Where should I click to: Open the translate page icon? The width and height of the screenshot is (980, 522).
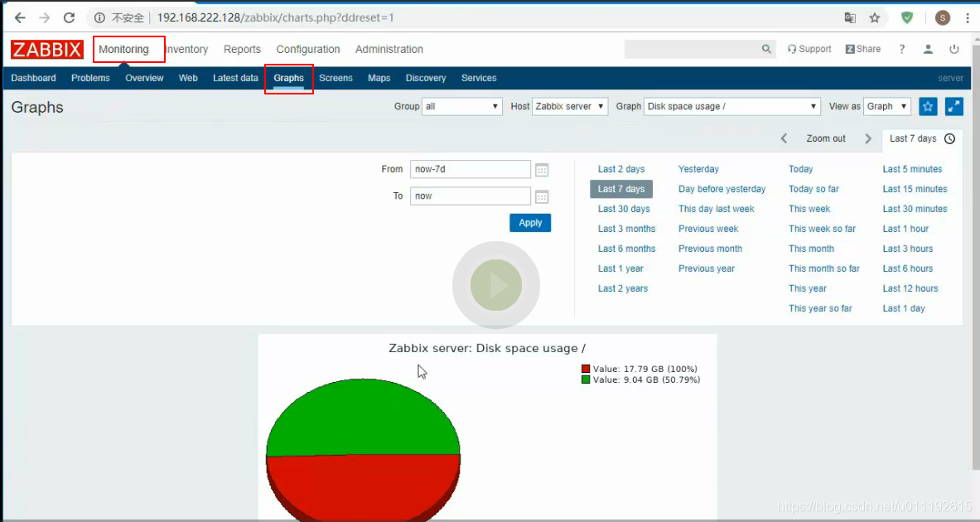click(x=850, y=17)
